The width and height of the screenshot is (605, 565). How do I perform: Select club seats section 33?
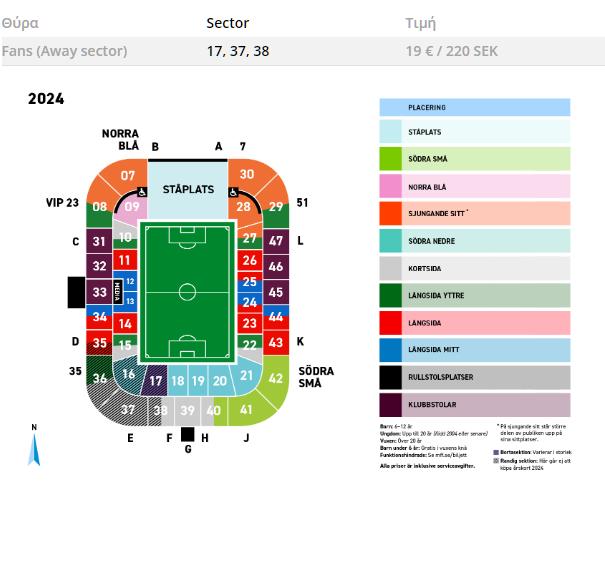(x=99, y=292)
